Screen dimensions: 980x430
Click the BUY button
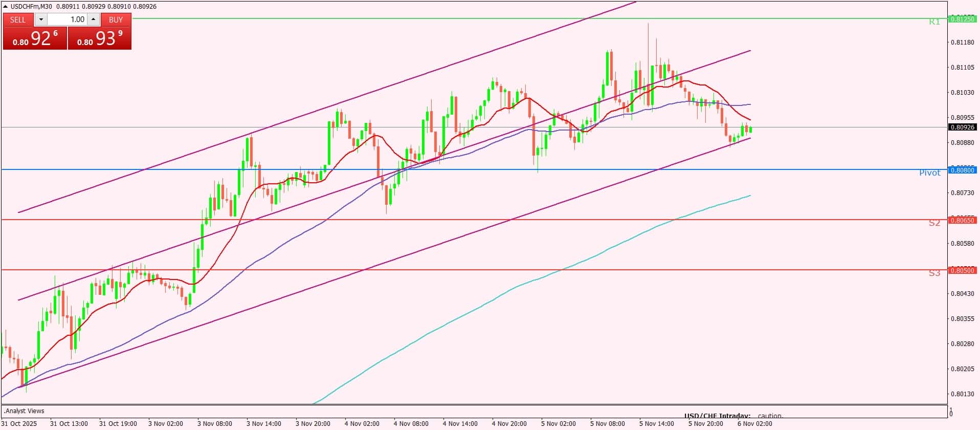click(116, 19)
